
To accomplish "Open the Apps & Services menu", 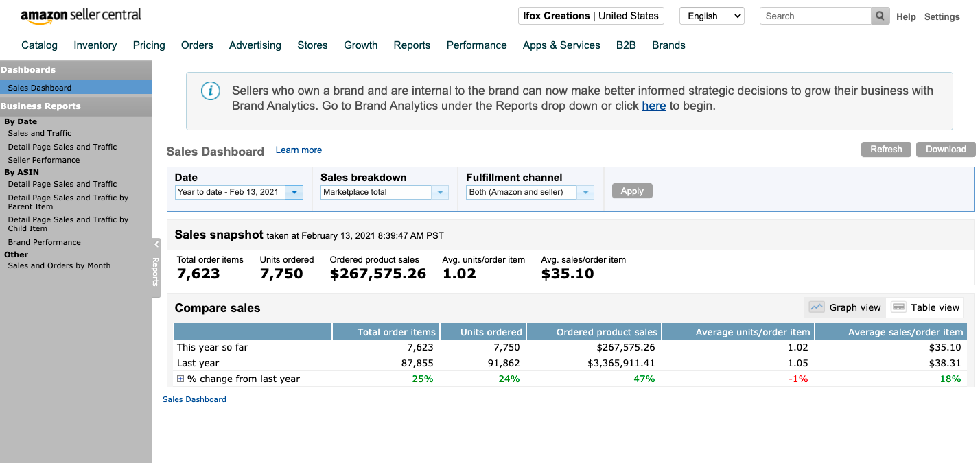I will 561,45.
